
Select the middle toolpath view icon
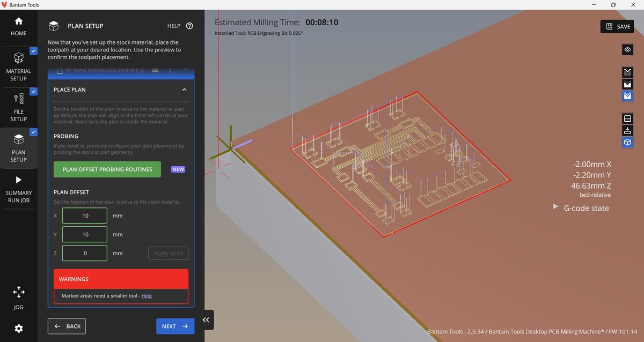(627, 84)
